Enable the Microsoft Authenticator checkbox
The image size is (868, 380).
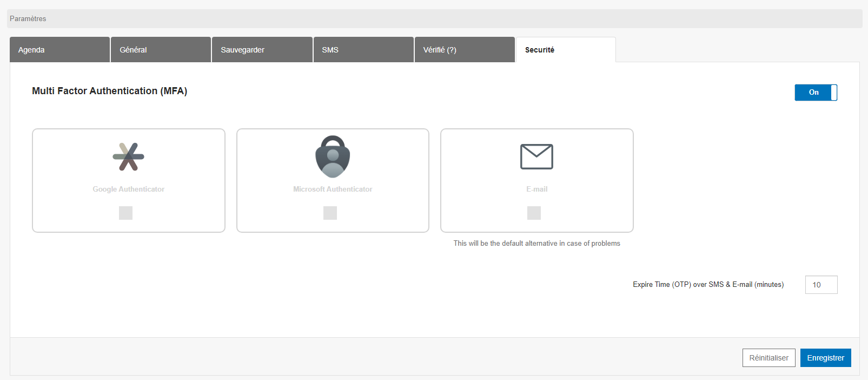click(330, 213)
